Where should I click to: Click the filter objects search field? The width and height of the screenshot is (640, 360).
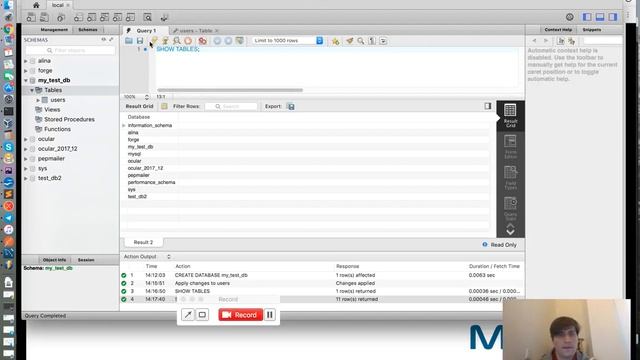[x=70, y=50]
